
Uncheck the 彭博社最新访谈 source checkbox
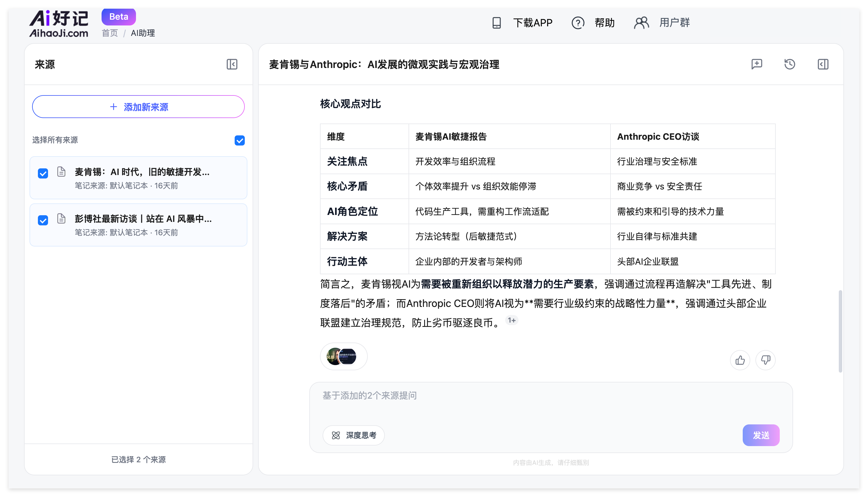click(43, 220)
